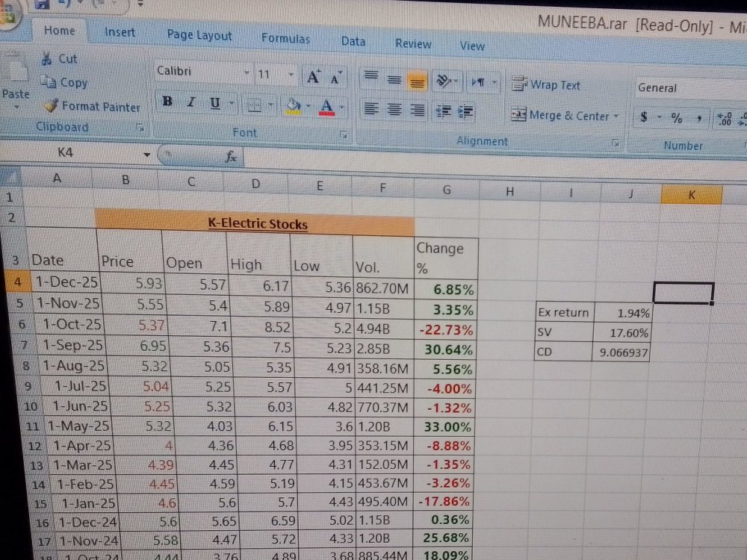
Task: Switch to the Data tab
Action: 353,41
